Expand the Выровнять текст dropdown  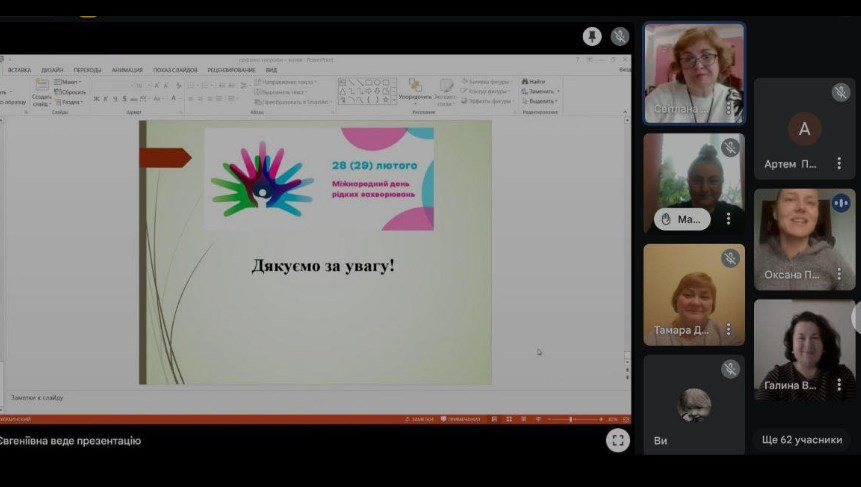[x=280, y=92]
